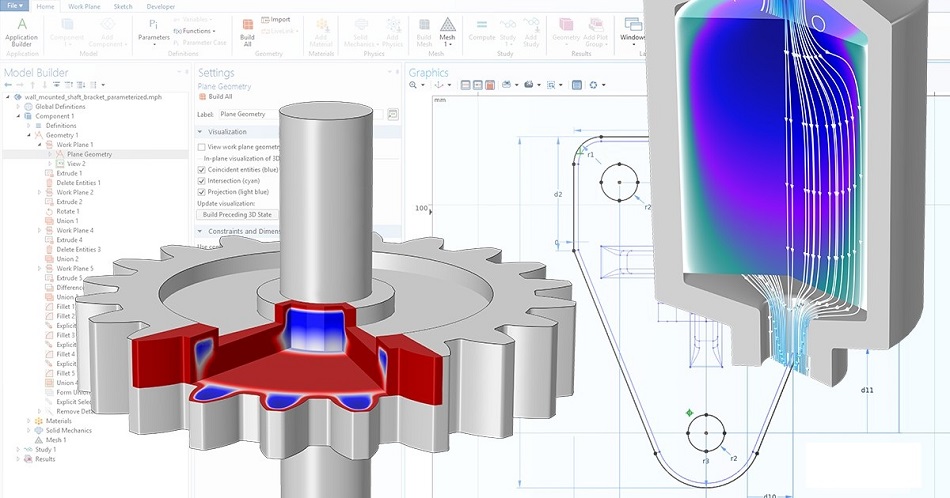Open the Functions dropdown
This screenshot has width=950, height=498.
click(194, 31)
